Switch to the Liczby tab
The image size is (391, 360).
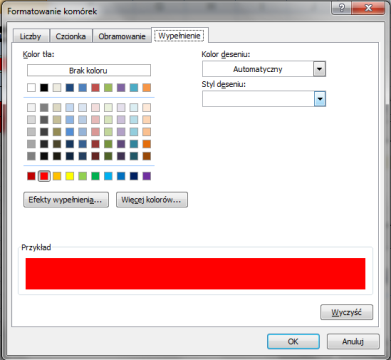pos(31,36)
